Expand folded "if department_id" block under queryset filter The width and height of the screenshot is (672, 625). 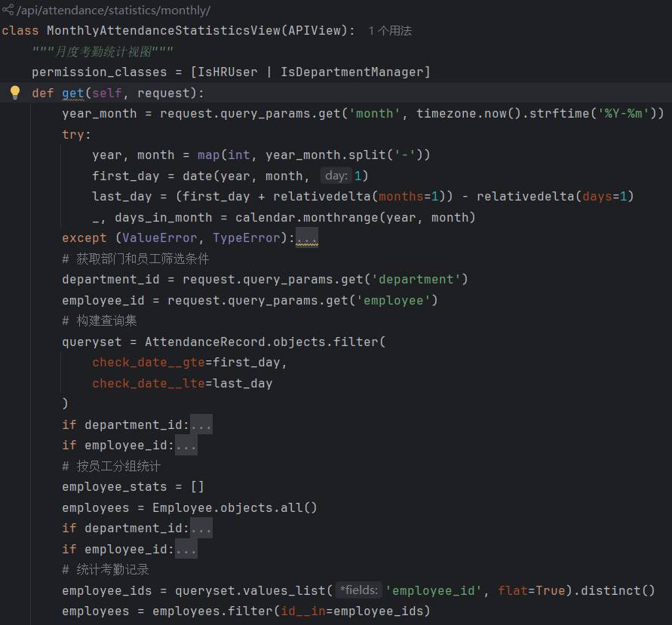pos(201,425)
